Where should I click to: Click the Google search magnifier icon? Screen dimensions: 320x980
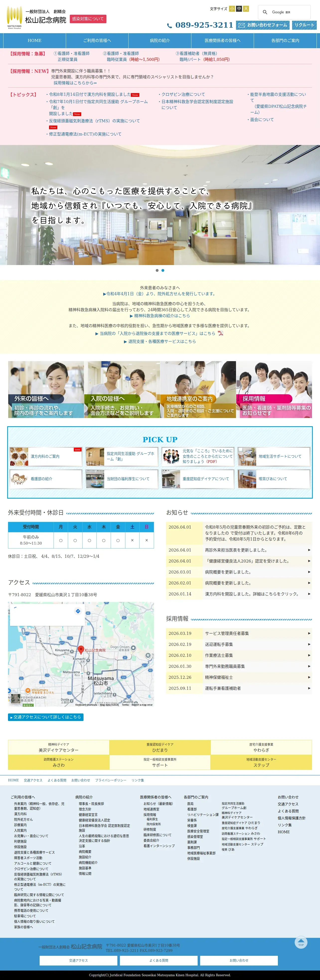265,12
